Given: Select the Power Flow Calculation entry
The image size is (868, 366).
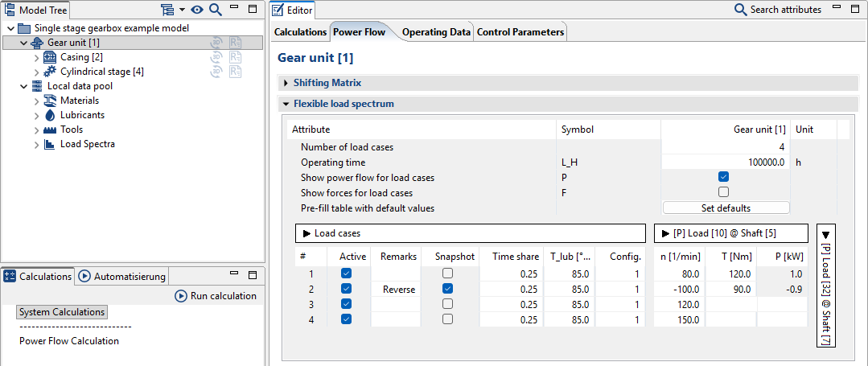Looking at the screenshot, I should point(69,340).
